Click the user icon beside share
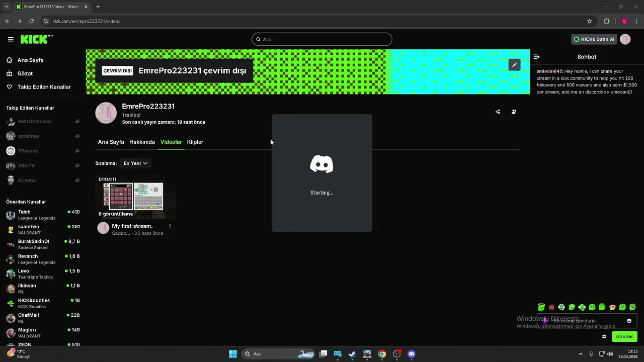Screen dimensions: 644x362 click(514, 112)
